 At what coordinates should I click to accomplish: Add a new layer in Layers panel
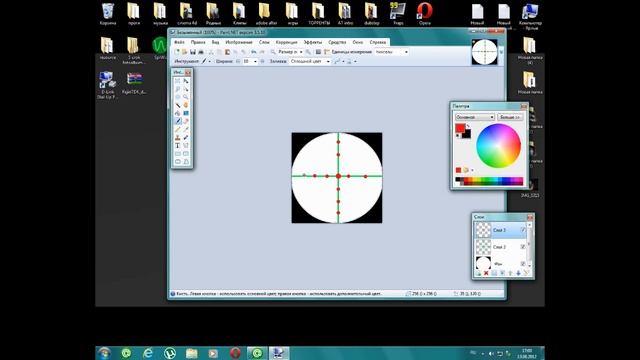click(x=478, y=273)
